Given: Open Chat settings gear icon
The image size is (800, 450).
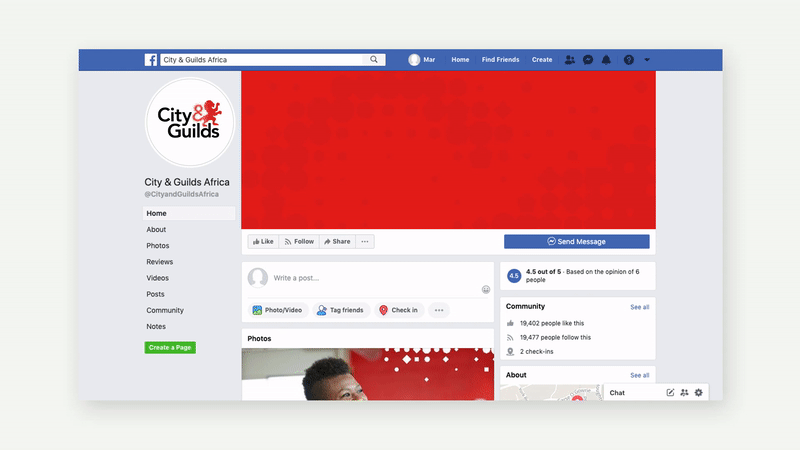Looking at the screenshot, I should pyautogui.click(x=698, y=392).
